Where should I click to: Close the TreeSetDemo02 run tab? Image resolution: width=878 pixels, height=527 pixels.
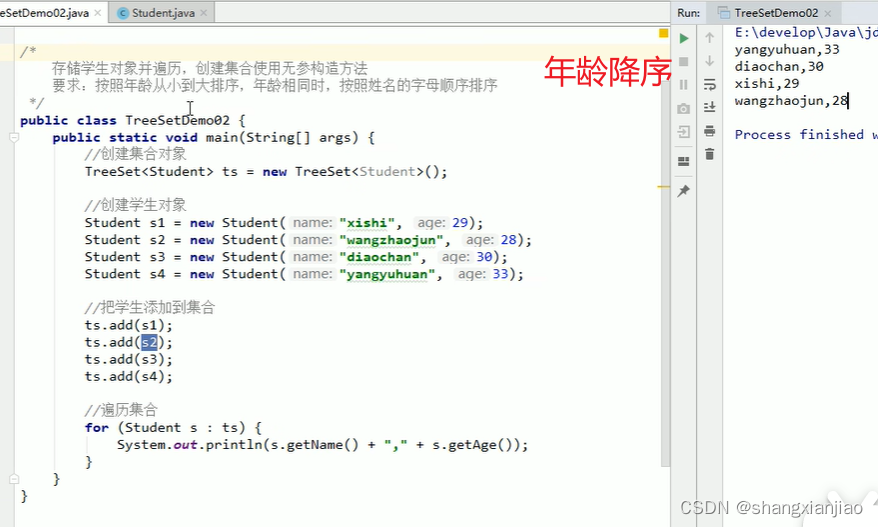[828, 13]
